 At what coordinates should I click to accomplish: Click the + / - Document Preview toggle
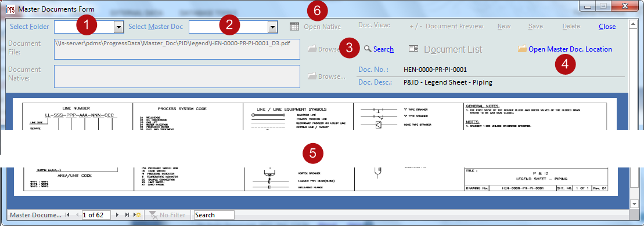[x=447, y=26]
